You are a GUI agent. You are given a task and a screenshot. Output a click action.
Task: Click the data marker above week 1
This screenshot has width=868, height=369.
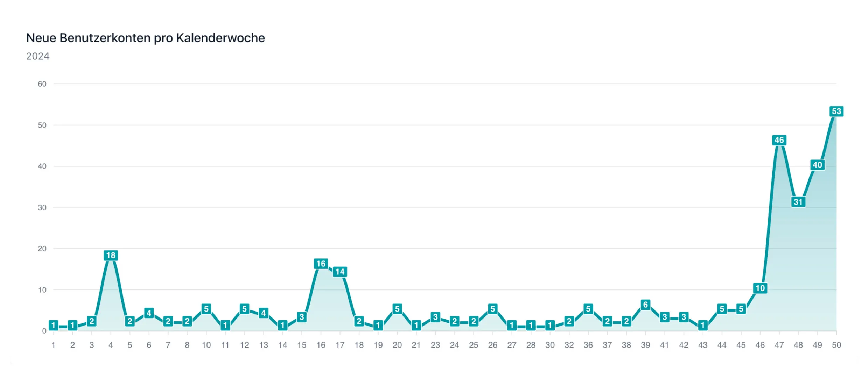[x=54, y=325]
